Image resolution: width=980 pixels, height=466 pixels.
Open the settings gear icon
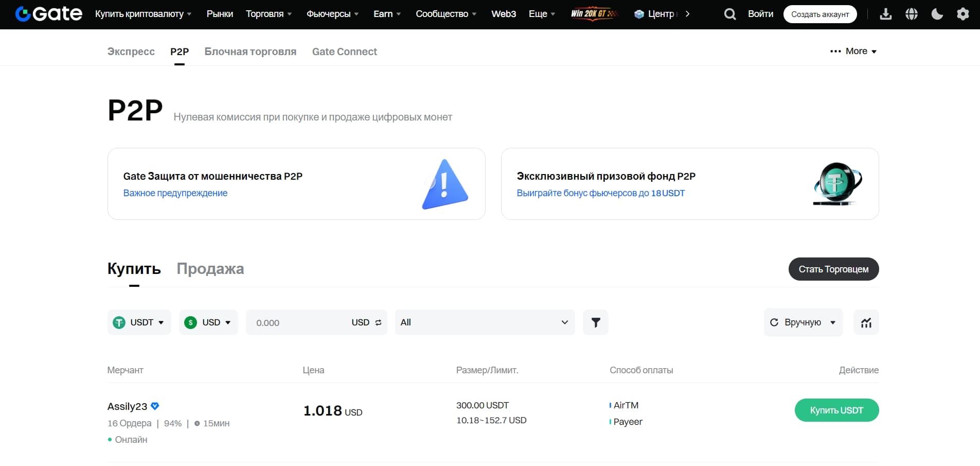(x=963, y=14)
